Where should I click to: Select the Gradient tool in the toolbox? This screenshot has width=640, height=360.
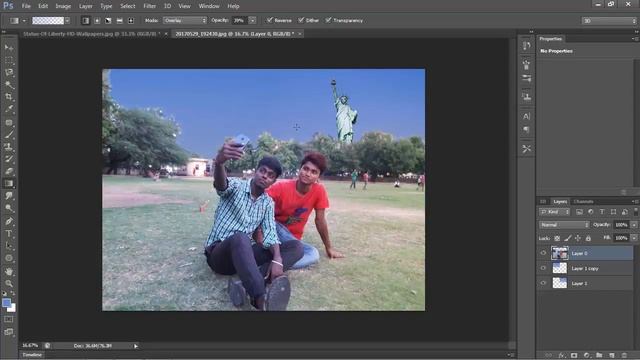[9, 184]
